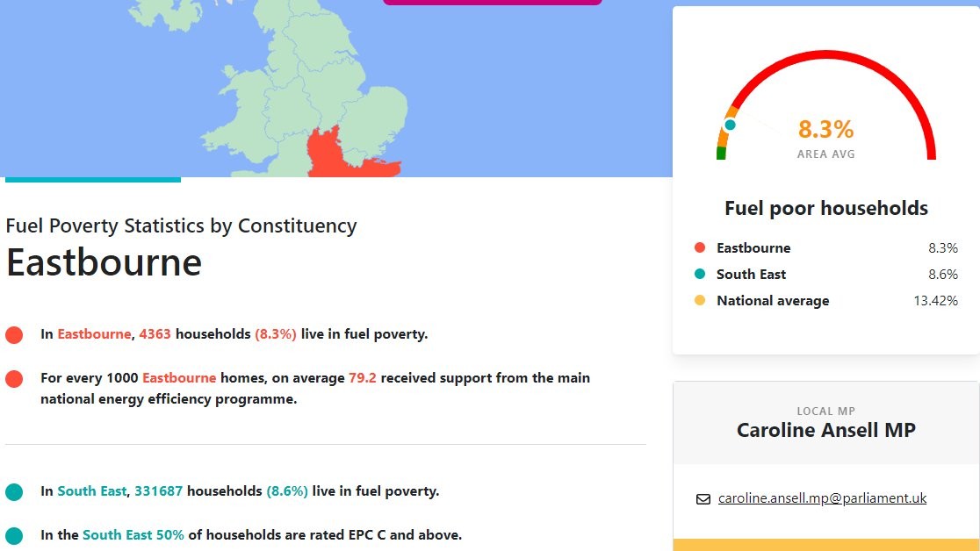Click the Caroline Ansell MP name

[x=825, y=430]
